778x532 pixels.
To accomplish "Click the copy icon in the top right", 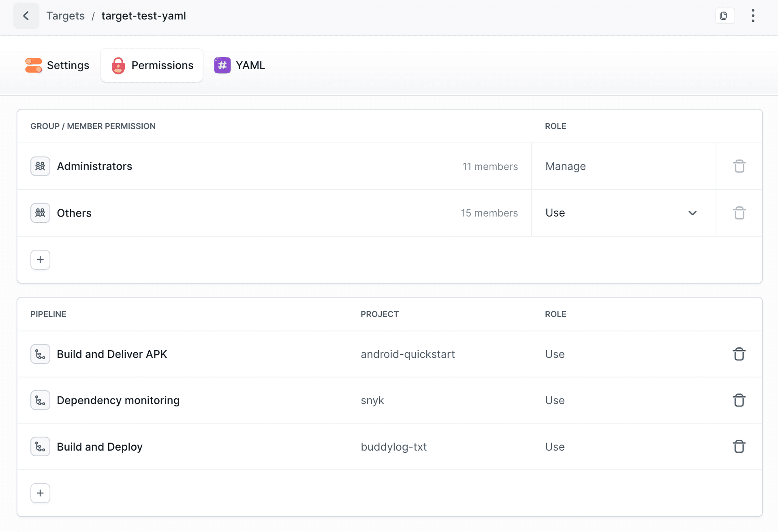I will click(725, 15).
